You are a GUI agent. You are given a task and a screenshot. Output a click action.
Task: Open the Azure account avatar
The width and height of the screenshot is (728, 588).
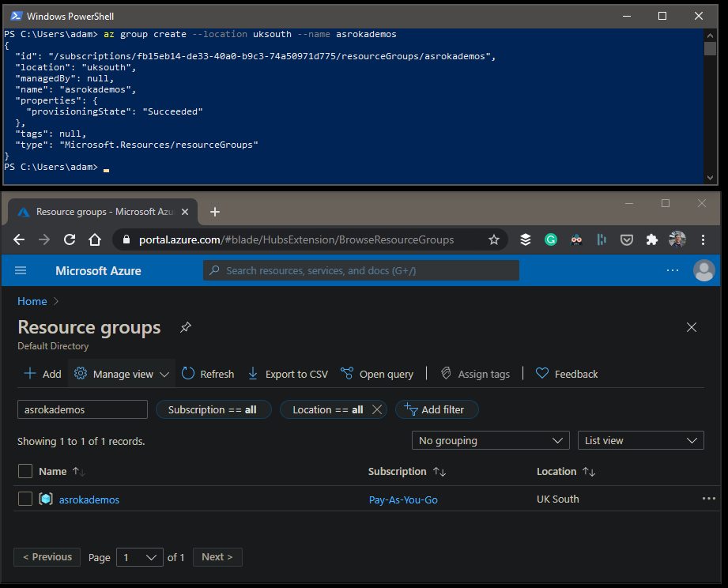[703, 270]
